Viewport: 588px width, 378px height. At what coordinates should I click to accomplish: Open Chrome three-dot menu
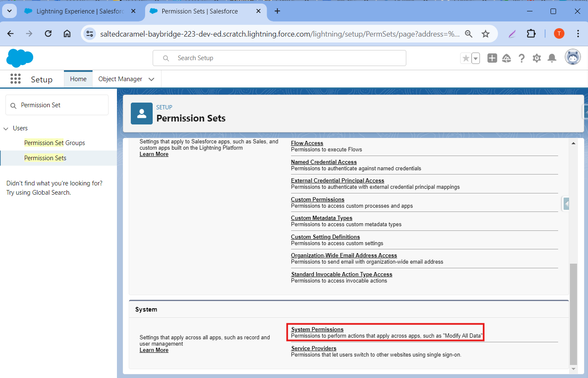[578, 34]
